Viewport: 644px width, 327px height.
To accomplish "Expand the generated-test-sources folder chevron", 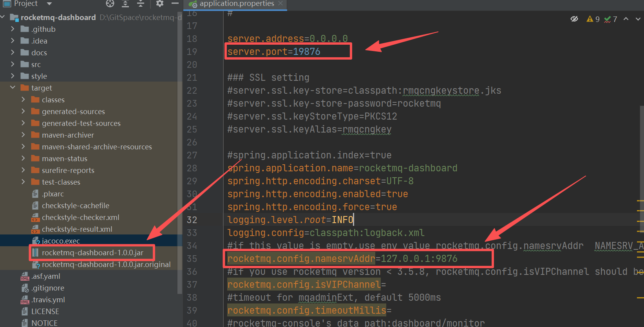I will point(23,123).
